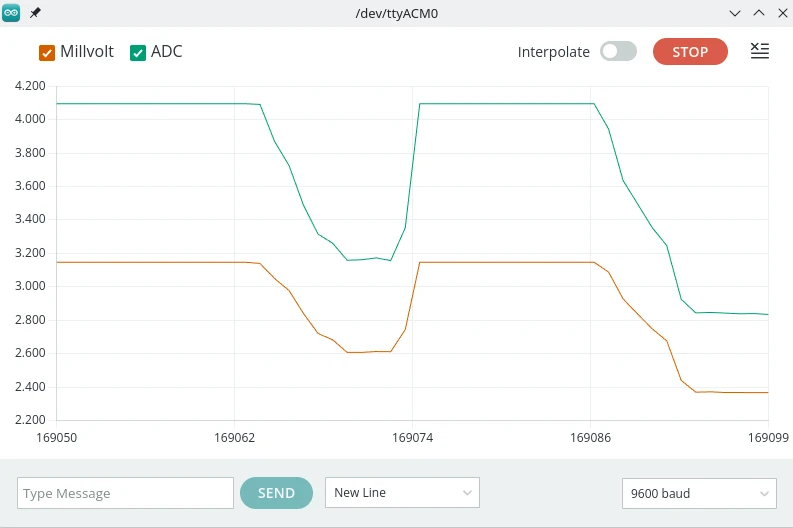Image resolution: width=793 pixels, height=528 pixels.
Task: Close the /dev/ttyACM0 window
Action: tap(780, 13)
